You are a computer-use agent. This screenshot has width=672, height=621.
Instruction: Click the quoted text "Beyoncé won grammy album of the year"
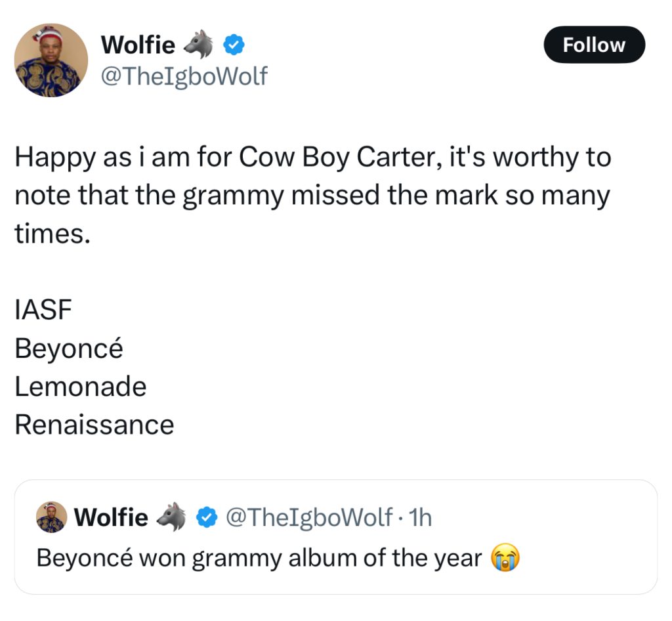(x=259, y=558)
